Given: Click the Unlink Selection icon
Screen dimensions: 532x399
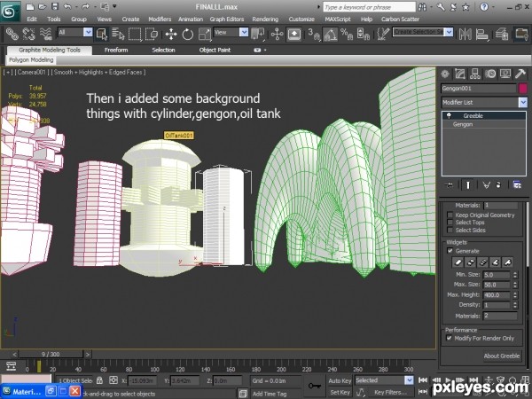Looking at the screenshot, I should click(x=29, y=34).
